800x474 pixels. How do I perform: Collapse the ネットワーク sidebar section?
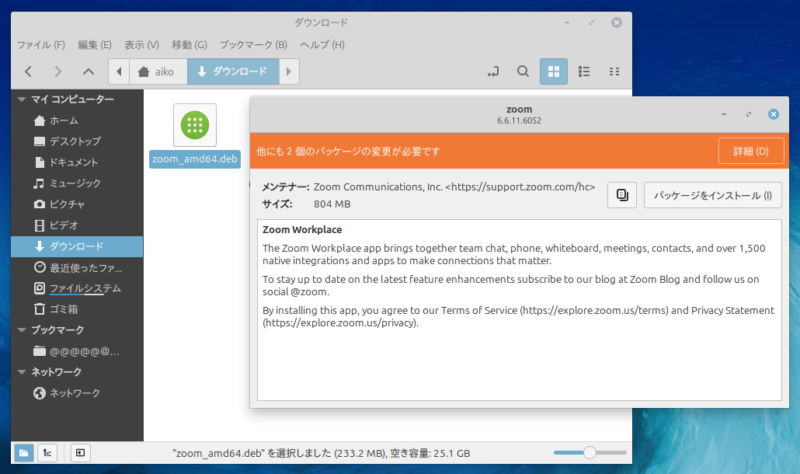tap(20, 372)
